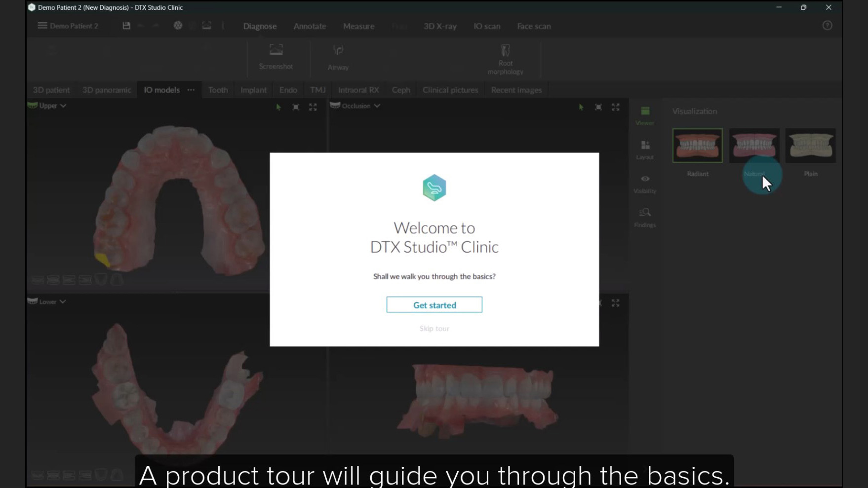Click the Visualization panel heading
The image size is (868, 488).
(x=695, y=111)
